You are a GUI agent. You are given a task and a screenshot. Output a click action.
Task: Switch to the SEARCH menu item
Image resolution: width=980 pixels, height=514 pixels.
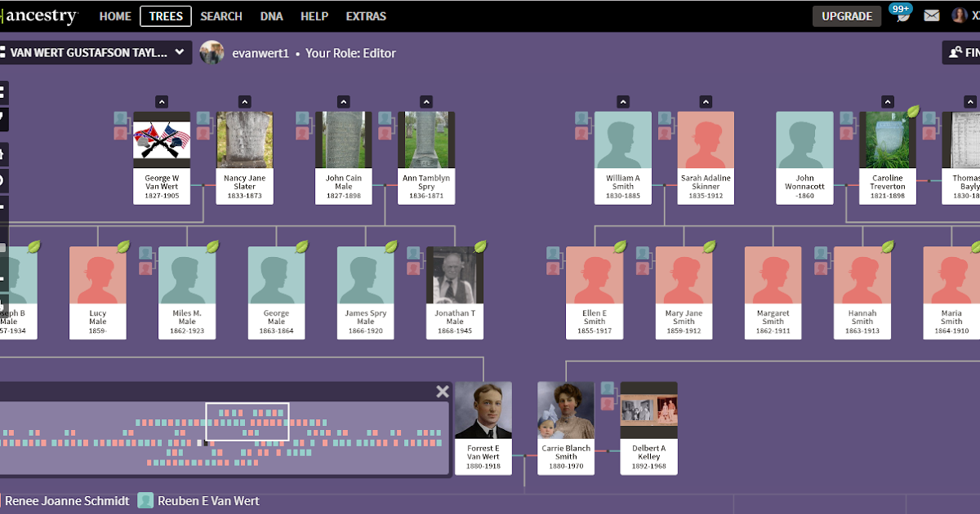(x=220, y=16)
